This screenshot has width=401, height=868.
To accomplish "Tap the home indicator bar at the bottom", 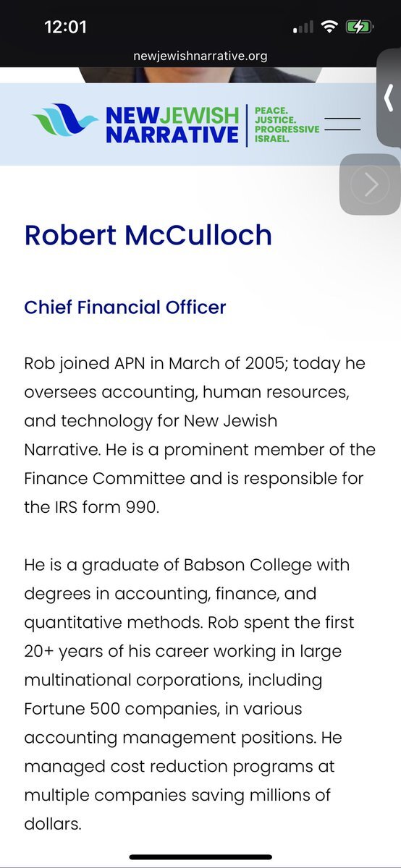I will (200, 858).
